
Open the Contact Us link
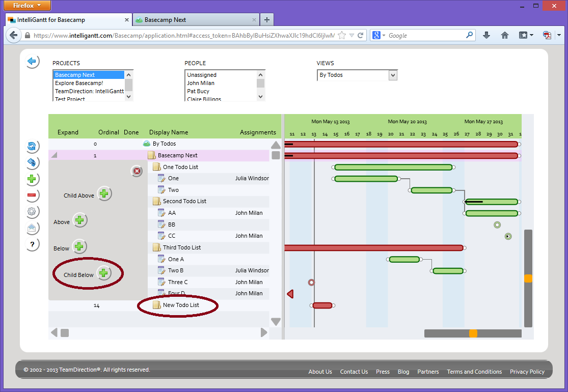pos(354,372)
